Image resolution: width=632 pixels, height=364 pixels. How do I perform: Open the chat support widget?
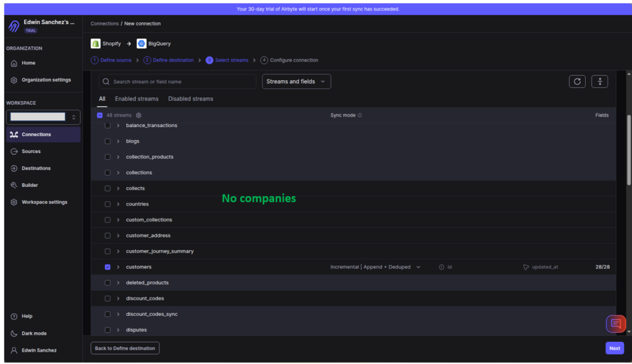coord(616,324)
